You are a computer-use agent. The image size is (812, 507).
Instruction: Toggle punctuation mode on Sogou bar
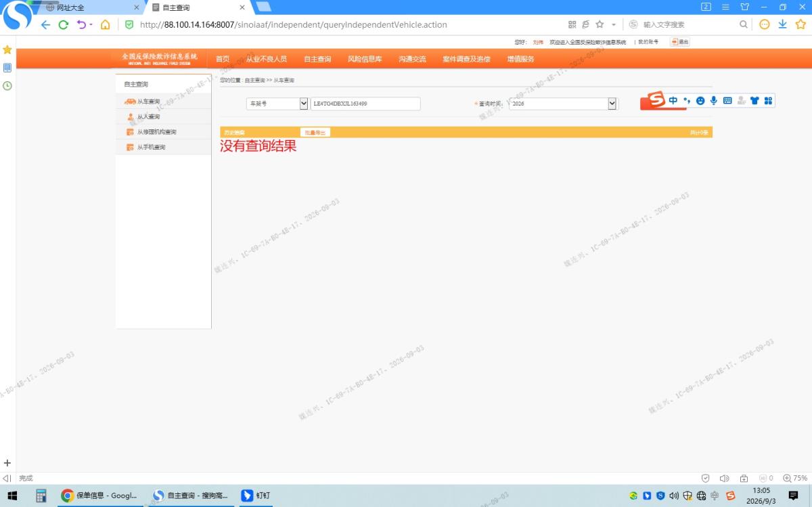pos(687,101)
